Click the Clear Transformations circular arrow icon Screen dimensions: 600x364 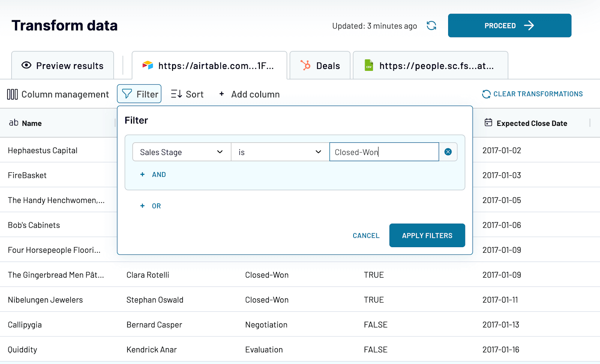486,94
